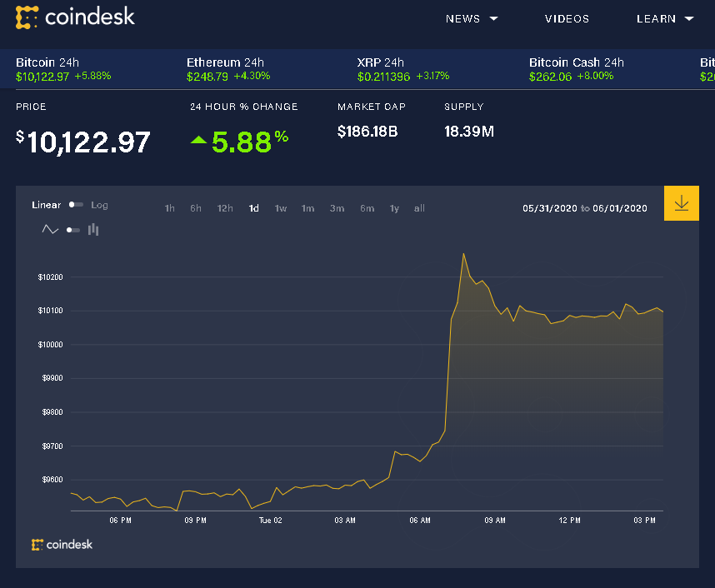Toggle the line/candlestick chart type switch

(x=73, y=230)
